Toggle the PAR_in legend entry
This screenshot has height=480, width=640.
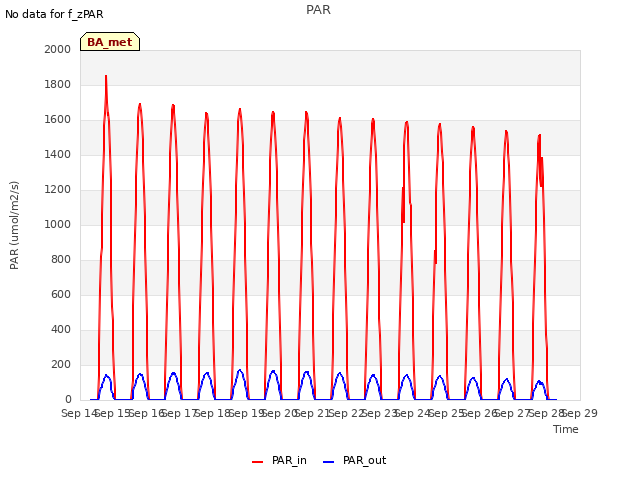point(279,461)
